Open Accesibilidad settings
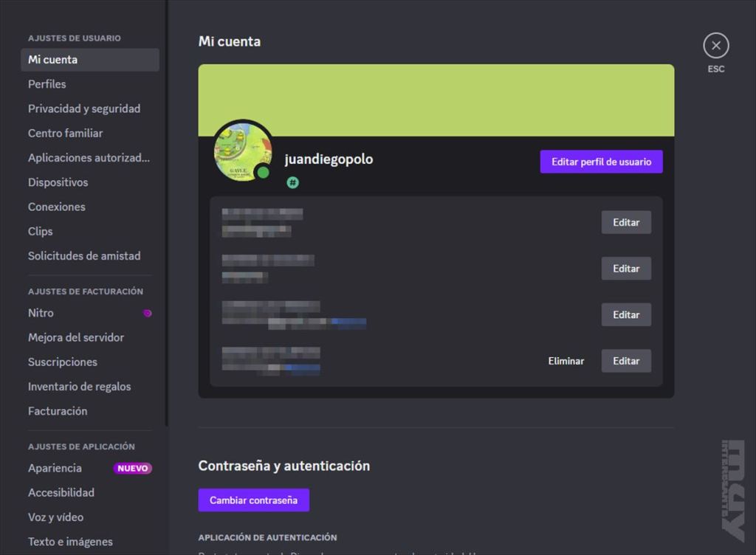Image resolution: width=756 pixels, height=555 pixels. tap(90, 493)
